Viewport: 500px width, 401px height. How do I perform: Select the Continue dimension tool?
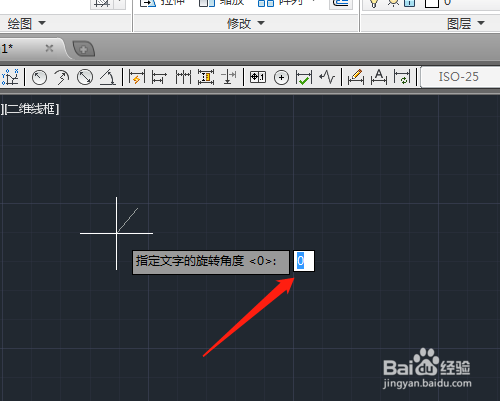click(183, 77)
